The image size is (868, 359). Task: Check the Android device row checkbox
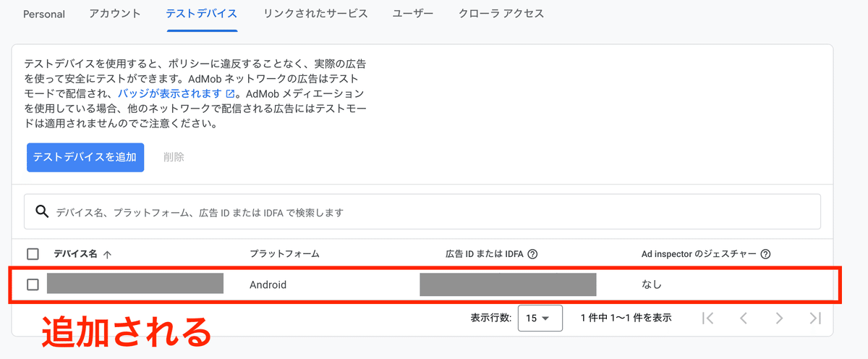click(33, 284)
